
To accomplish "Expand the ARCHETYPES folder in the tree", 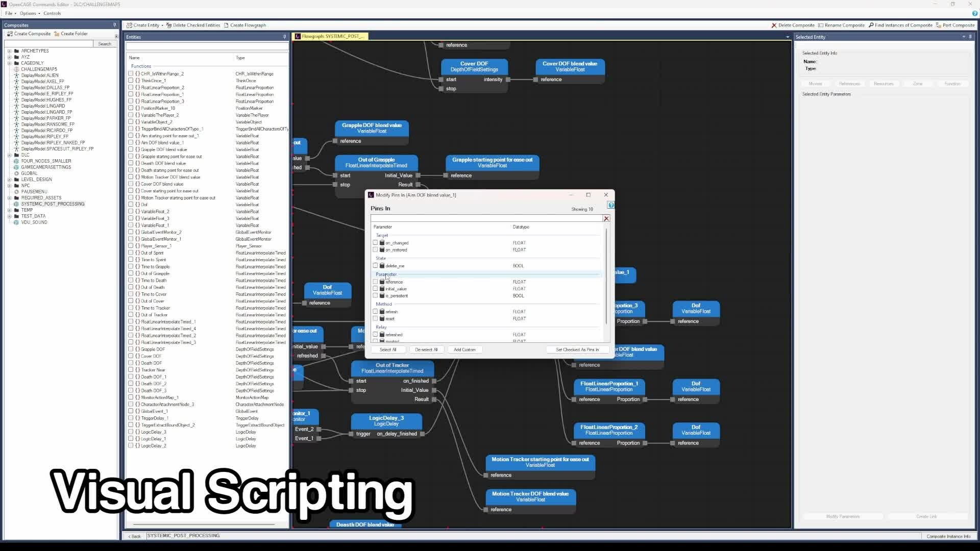I will 9,51.
